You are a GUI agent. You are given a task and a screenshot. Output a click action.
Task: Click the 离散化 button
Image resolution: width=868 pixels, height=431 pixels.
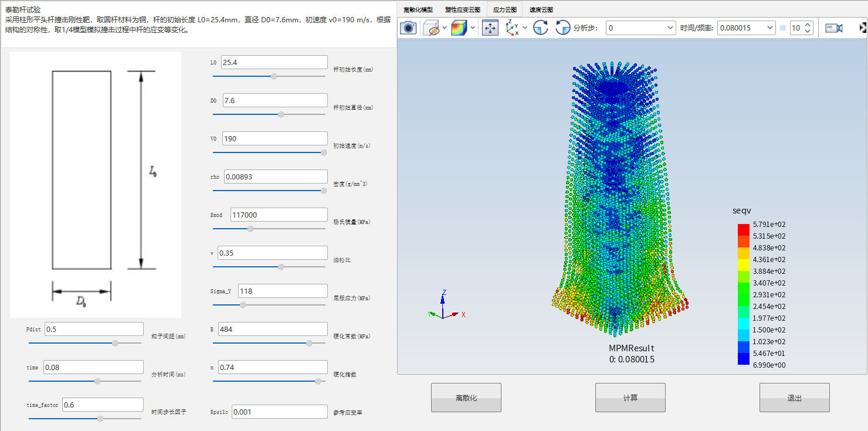click(466, 398)
